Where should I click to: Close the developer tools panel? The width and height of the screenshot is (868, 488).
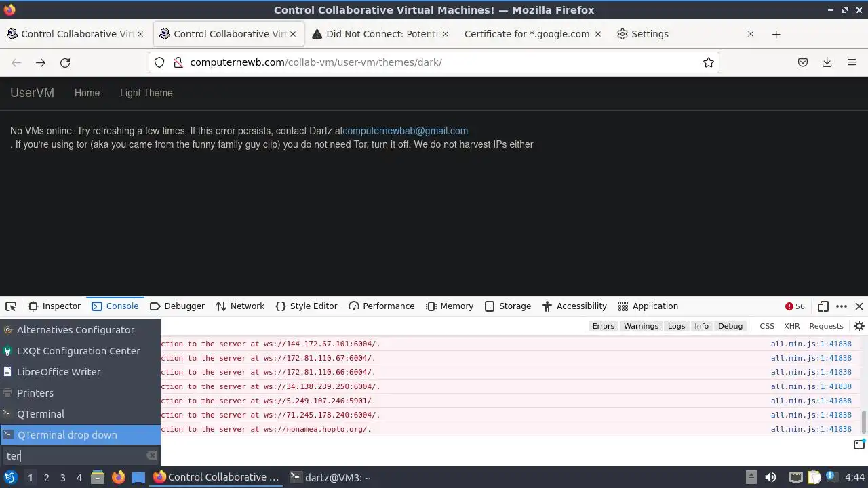[x=859, y=306]
